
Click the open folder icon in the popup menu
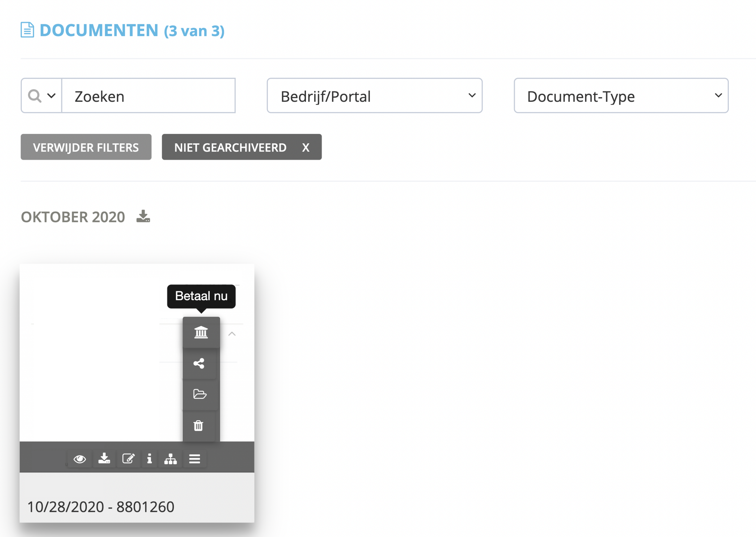click(200, 394)
